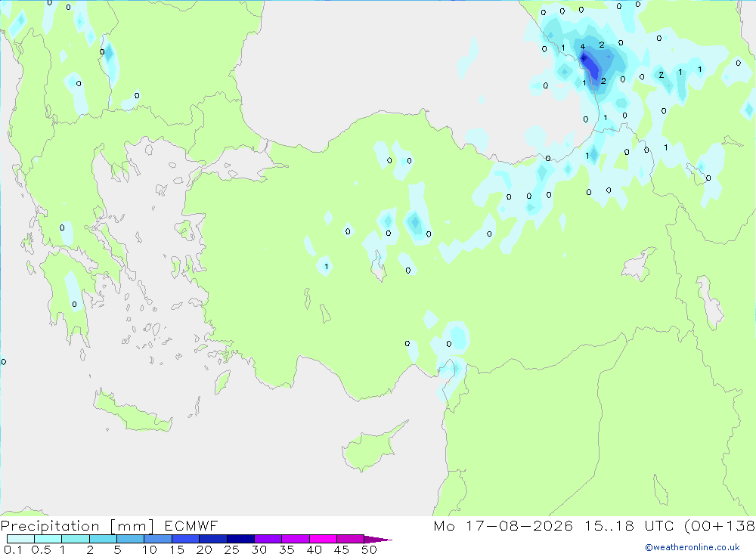Click the "50" legend scale label
The width and height of the screenshot is (756, 554).
pyautogui.click(x=369, y=549)
